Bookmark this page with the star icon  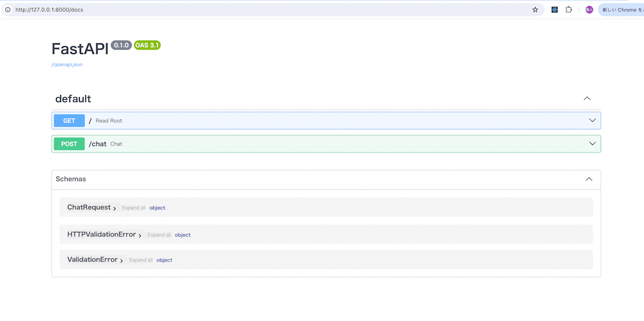[x=535, y=10]
